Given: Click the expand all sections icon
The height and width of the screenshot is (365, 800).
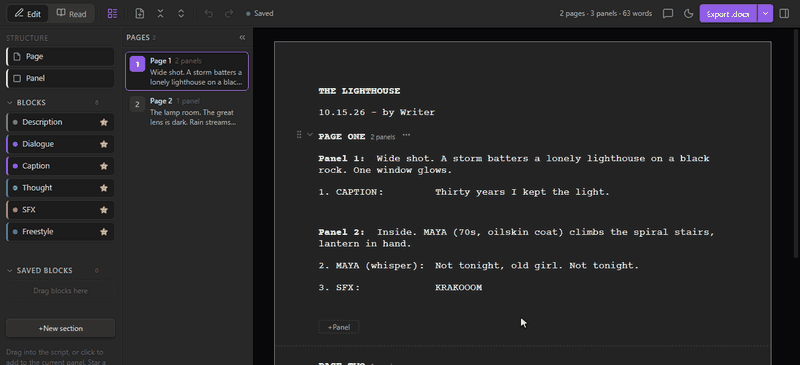Looking at the screenshot, I should (x=181, y=14).
